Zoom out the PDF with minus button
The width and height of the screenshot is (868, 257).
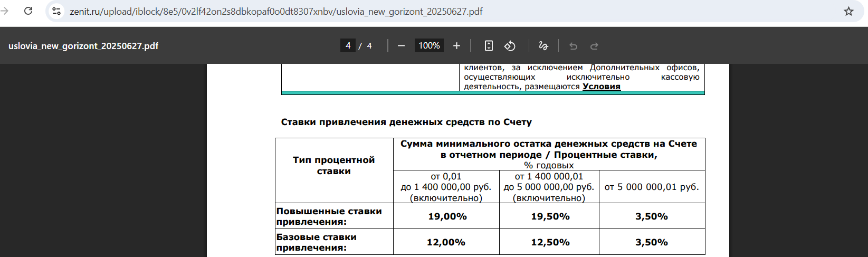click(x=401, y=46)
